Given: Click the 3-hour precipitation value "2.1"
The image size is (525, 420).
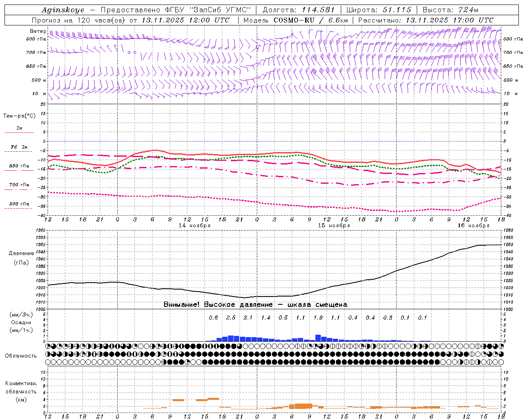Looking at the screenshot, I should (248, 317).
